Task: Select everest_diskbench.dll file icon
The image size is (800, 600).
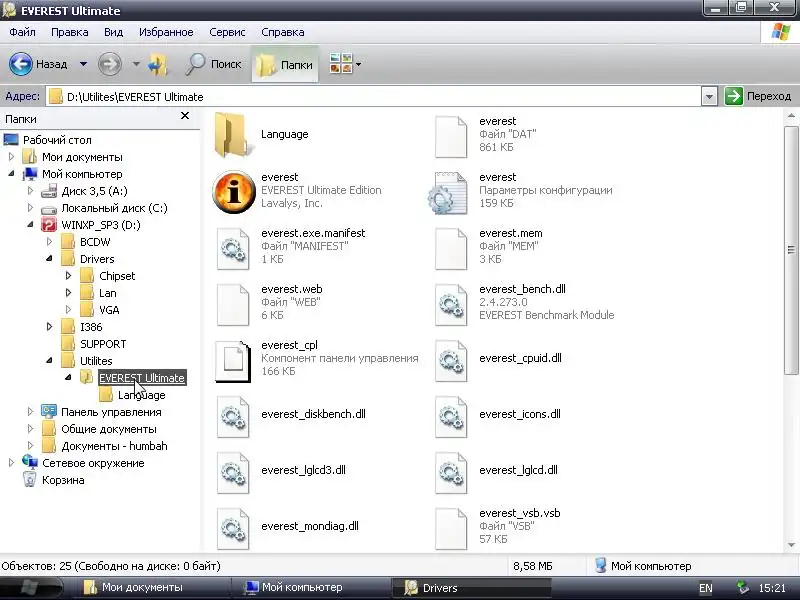Action: pos(233,416)
